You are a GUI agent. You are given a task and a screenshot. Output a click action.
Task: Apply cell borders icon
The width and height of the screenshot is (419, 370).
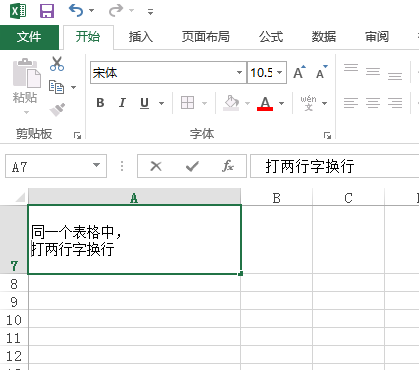tap(187, 103)
